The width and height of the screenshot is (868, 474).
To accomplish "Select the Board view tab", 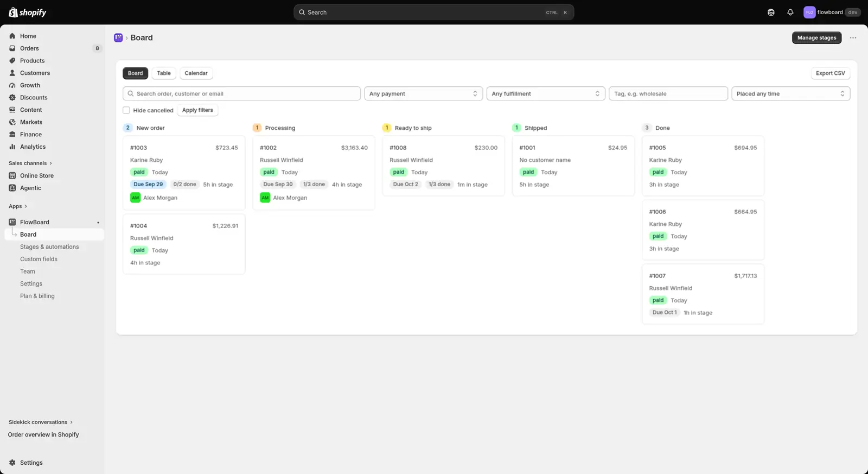I will 136,73.
